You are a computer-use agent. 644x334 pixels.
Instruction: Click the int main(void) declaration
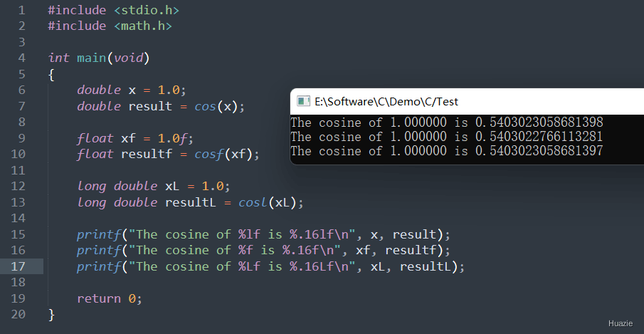coord(99,58)
